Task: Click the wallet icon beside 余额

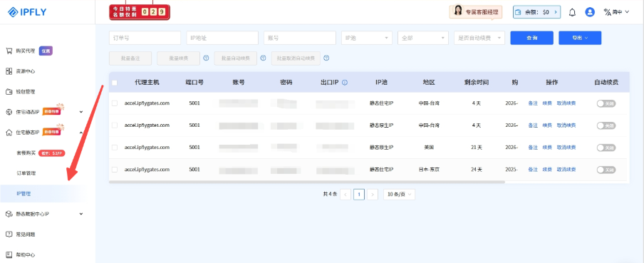Action: coord(519,12)
